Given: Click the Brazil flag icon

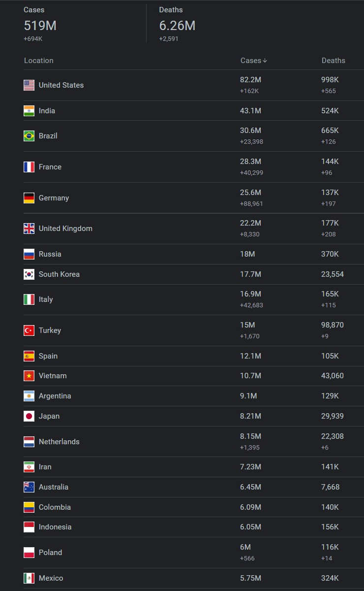Looking at the screenshot, I should 29,136.
